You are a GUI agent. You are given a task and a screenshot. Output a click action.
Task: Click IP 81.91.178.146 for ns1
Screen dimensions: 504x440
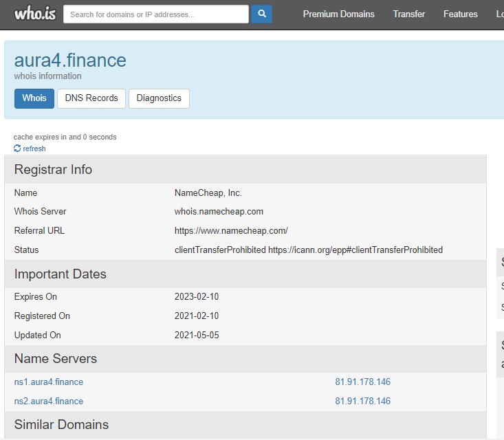[363, 382]
